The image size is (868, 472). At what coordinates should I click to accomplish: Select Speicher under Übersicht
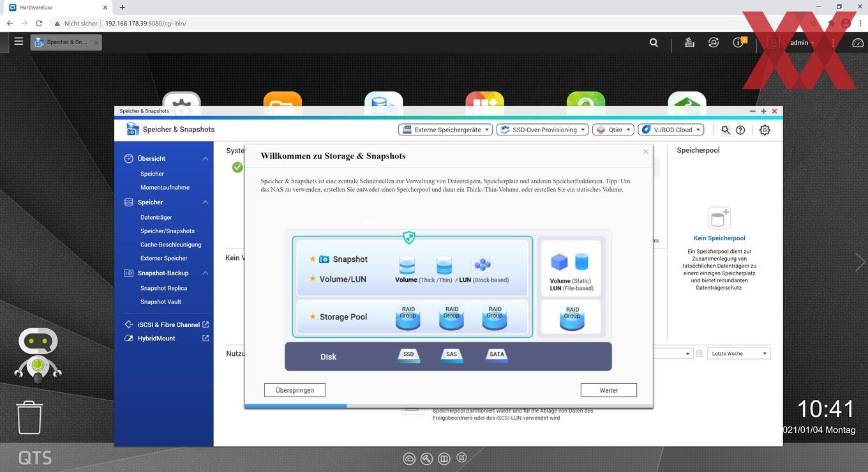[x=152, y=174]
